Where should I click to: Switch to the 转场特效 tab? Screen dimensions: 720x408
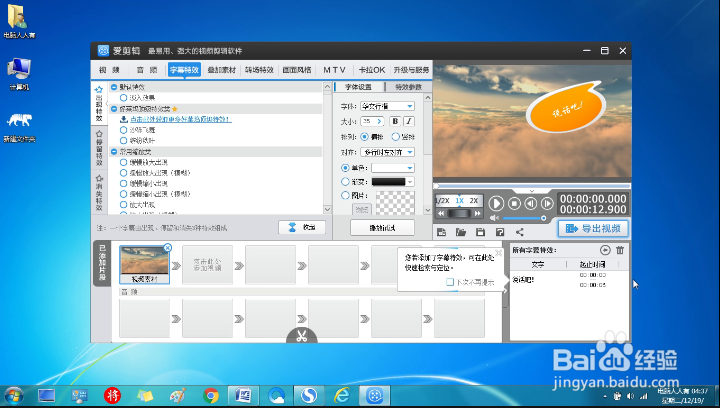tap(259, 70)
